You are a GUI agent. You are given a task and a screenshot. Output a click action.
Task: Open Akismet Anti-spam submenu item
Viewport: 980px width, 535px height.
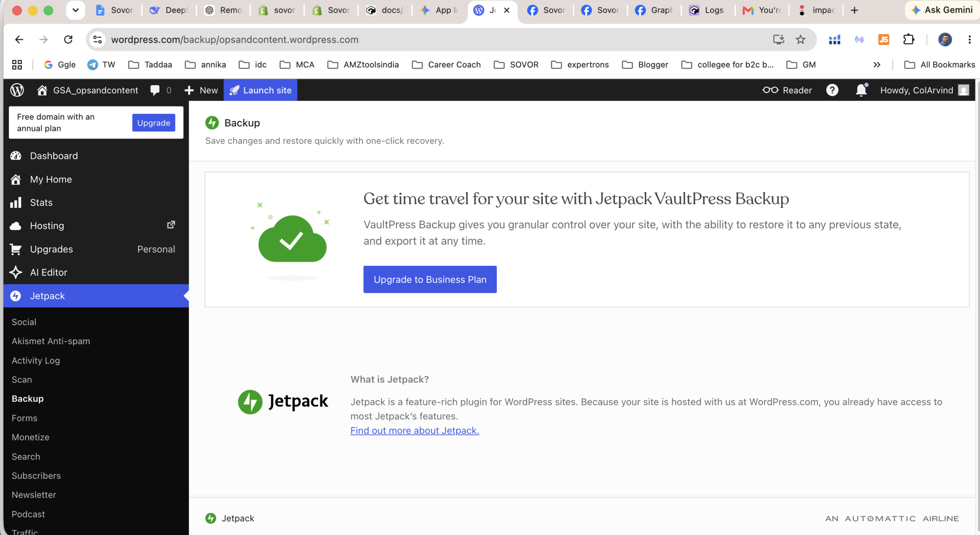[x=51, y=341]
